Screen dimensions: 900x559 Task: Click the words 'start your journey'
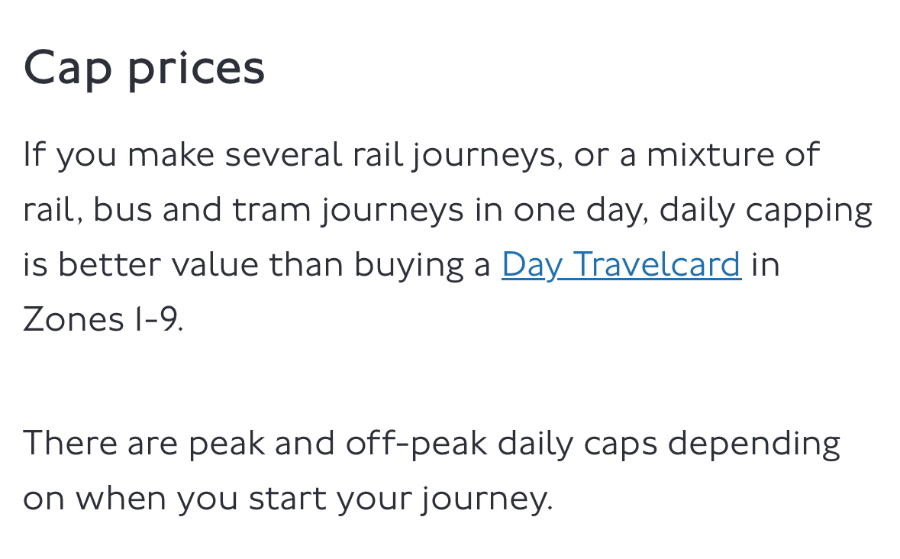(x=400, y=499)
